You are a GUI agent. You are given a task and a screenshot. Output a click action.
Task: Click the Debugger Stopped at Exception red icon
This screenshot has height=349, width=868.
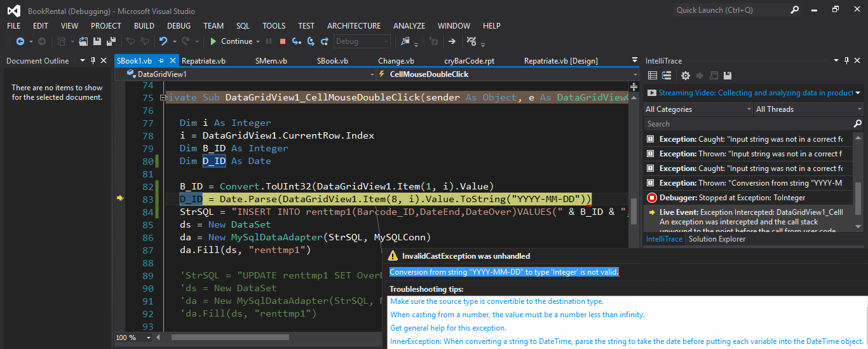(x=651, y=198)
